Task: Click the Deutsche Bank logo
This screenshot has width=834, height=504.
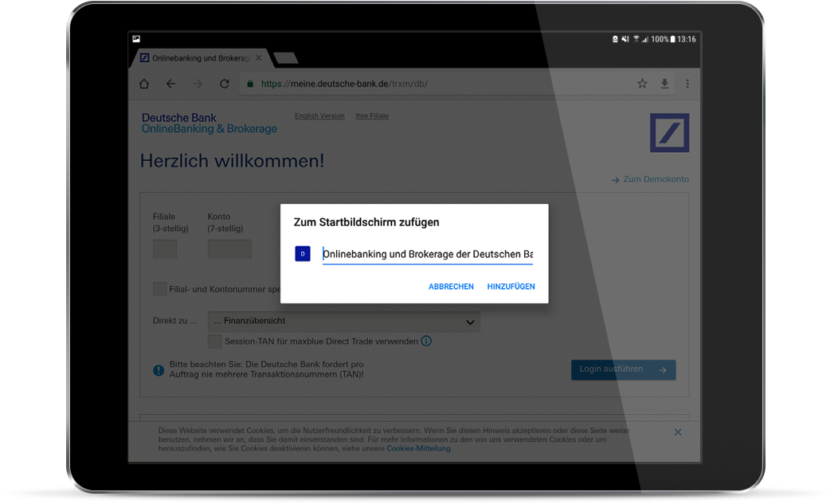Action: tap(669, 132)
